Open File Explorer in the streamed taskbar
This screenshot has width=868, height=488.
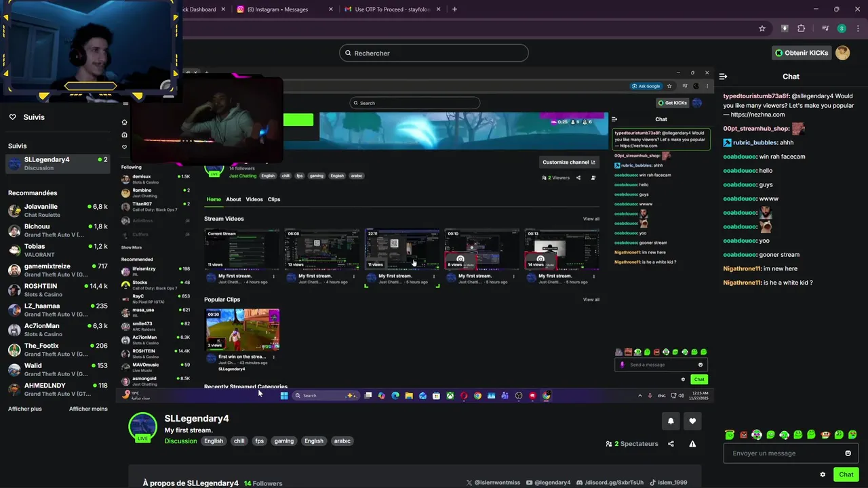tap(409, 396)
